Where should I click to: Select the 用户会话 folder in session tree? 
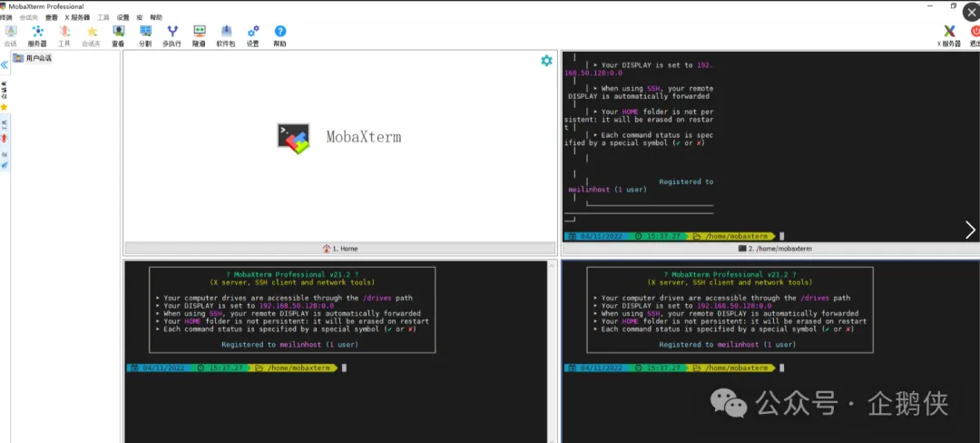pos(33,58)
